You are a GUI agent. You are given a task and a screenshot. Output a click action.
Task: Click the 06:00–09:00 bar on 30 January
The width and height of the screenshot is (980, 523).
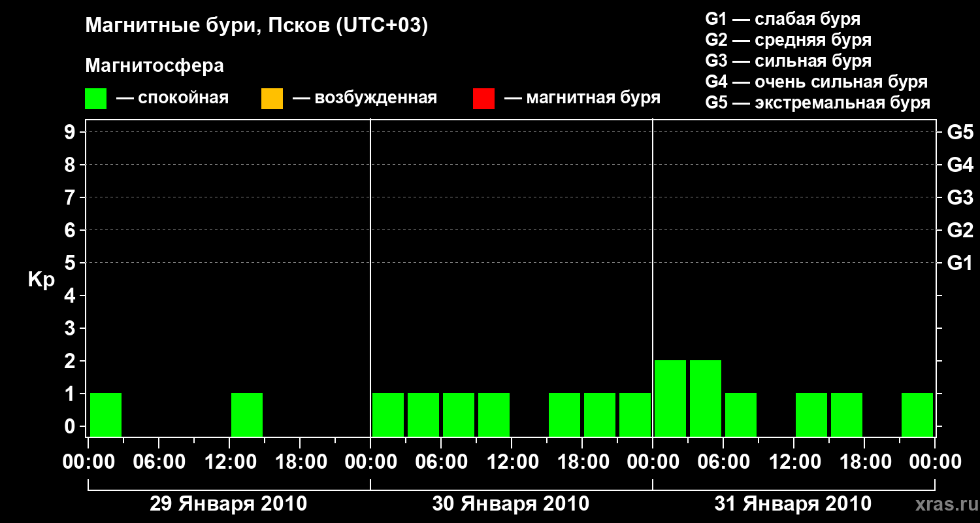pyautogui.click(x=459, y=414)
